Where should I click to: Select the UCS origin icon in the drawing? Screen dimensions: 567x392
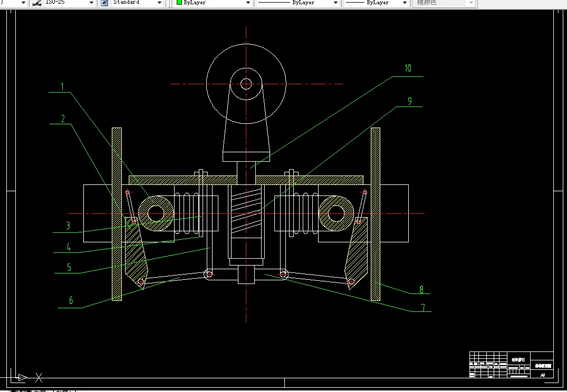21,377
